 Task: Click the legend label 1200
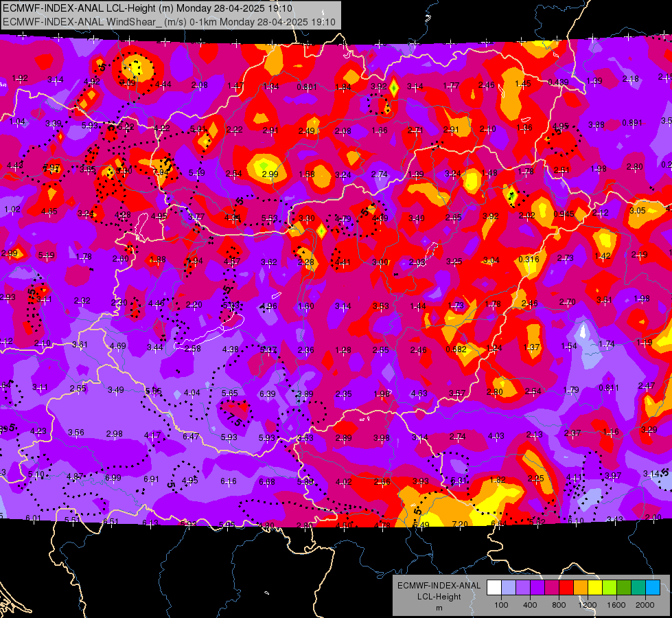[x=587, y=605]
